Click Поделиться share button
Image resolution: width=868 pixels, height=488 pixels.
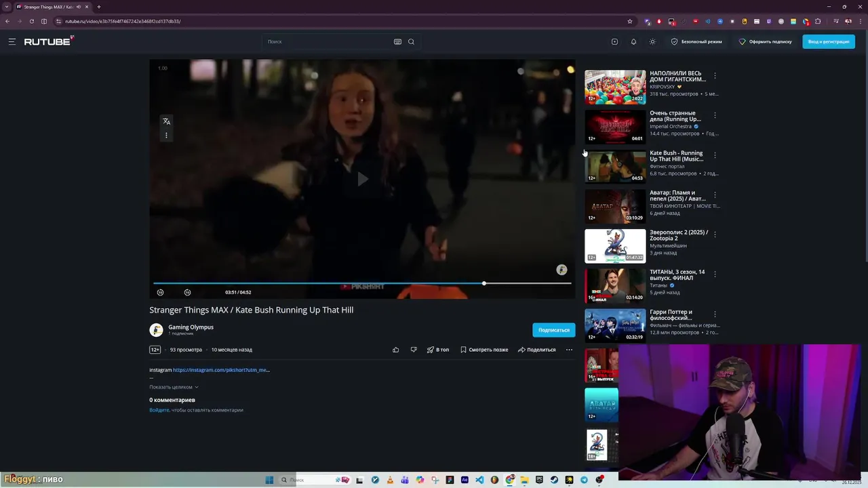tap(537, 350)
